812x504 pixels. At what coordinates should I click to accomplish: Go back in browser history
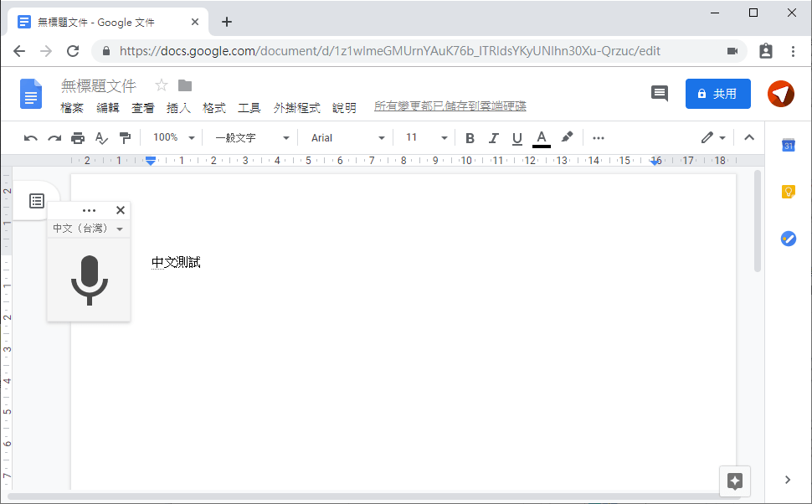(19, 51)
